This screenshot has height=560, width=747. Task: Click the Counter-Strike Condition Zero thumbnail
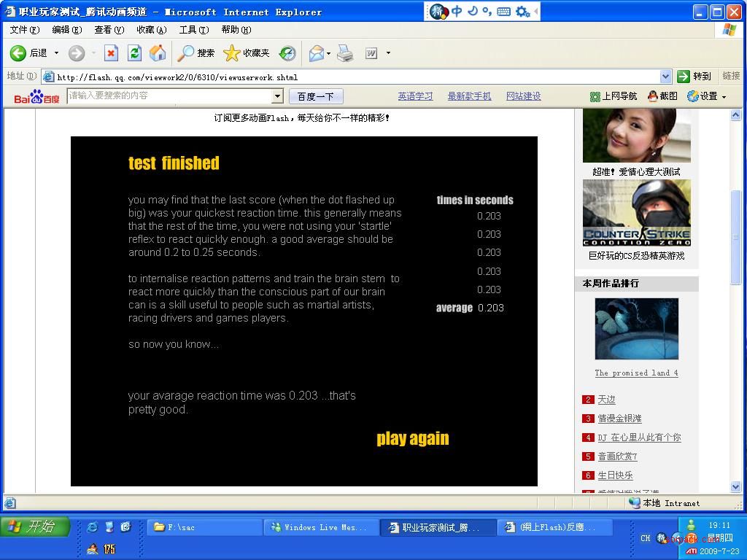(636, 213)
